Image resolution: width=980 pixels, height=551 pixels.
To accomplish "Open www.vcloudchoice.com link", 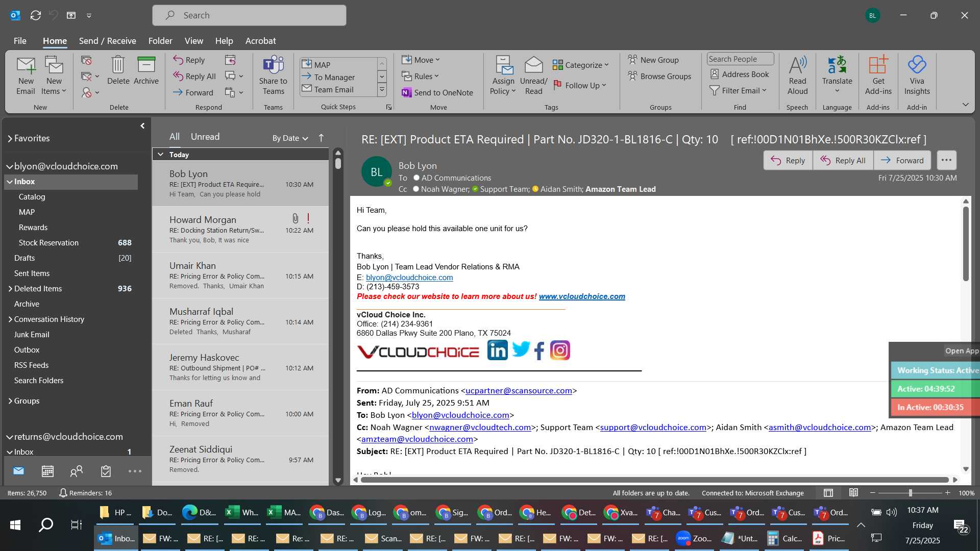I will tap(582, 296).
